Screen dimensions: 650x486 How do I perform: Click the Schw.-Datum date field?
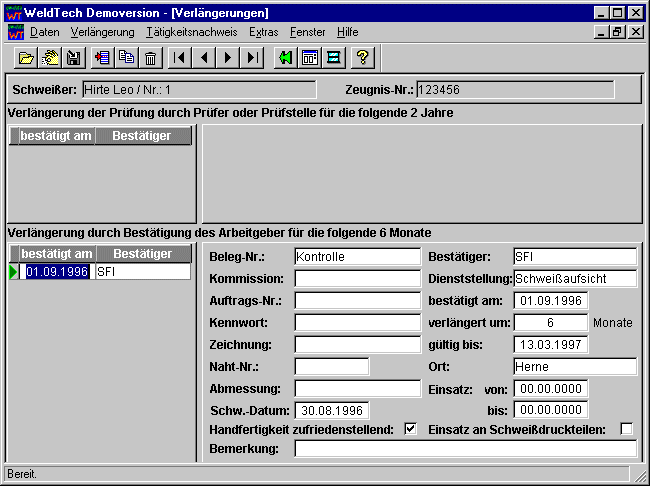[x=331, y=410]
